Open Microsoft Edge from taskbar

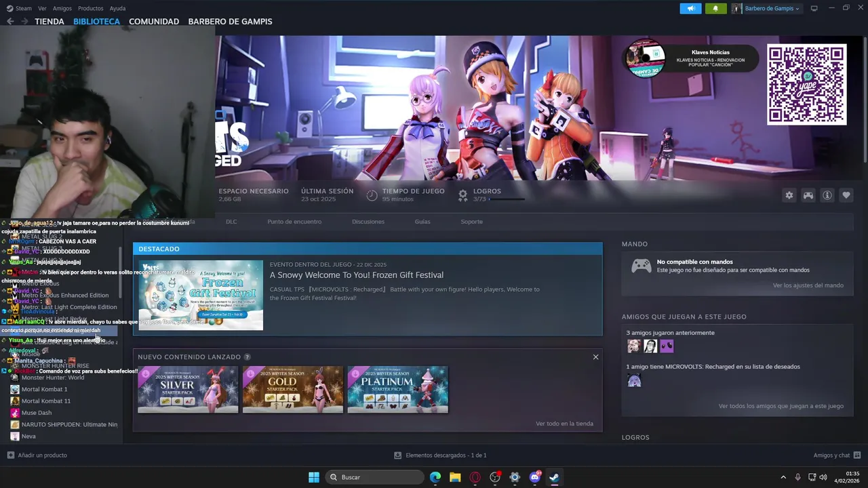coord(435,477)
